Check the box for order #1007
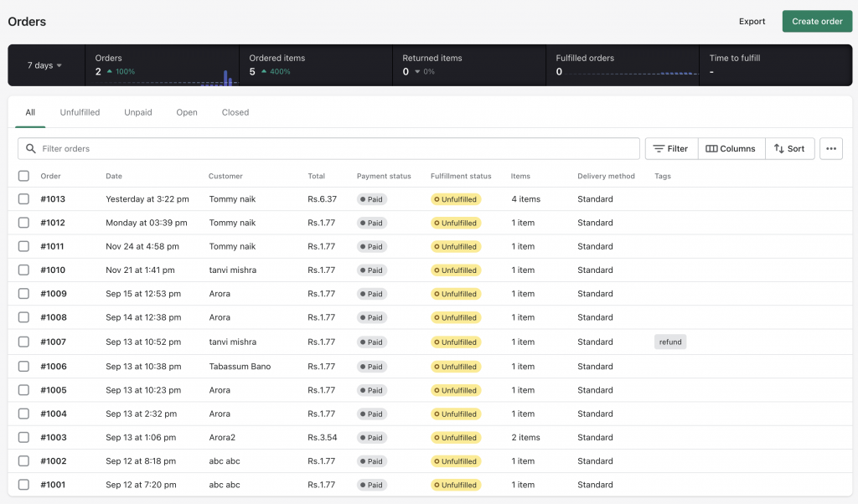This screenshot has width=858, height=504. pyautogui.click(x=23, y=342)
